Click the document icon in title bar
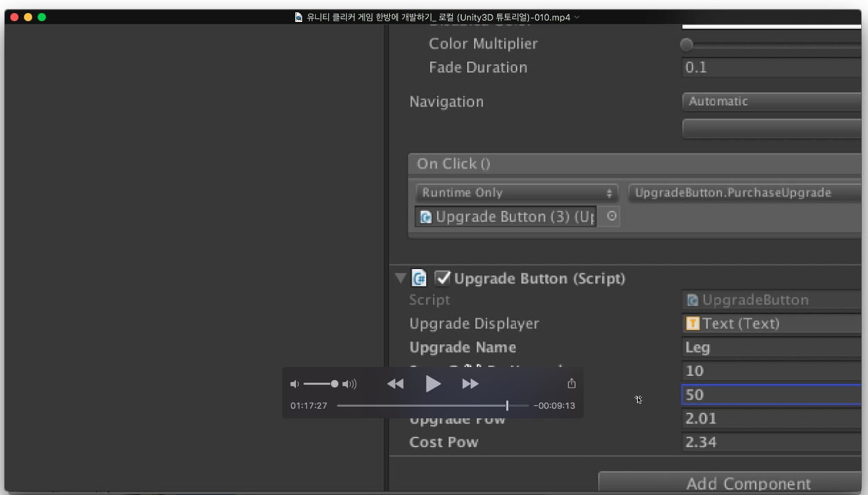868x495 pixels. point(299,17)
